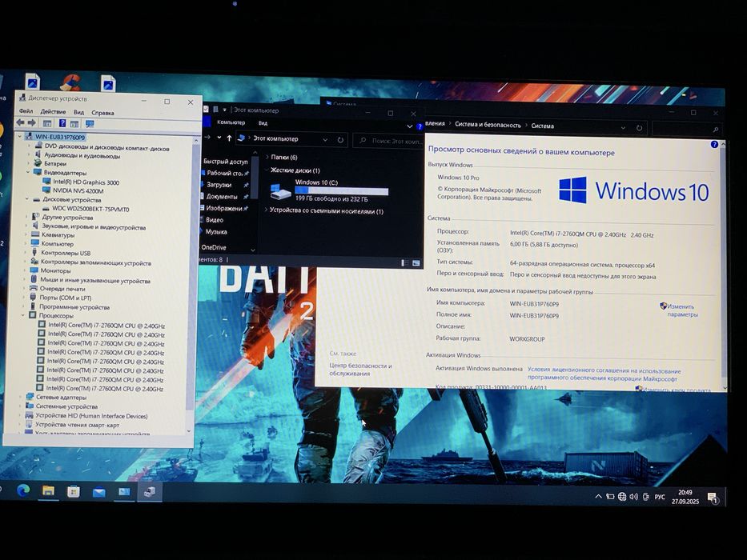
Task: Click the scan for hardware changes monitor icon
Action: (90, 124)
